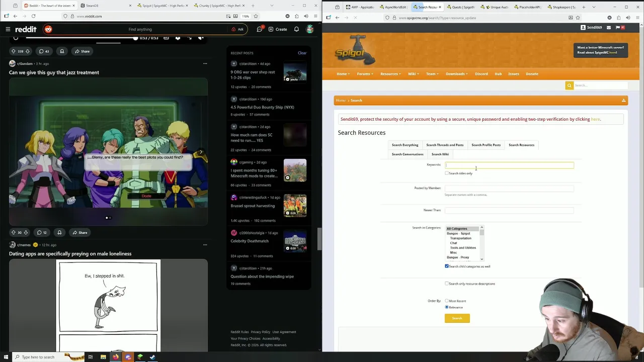The height and width of the screenshot is (362, 644).
Task: Click the Reddit logo
Action: click(25, 29)
